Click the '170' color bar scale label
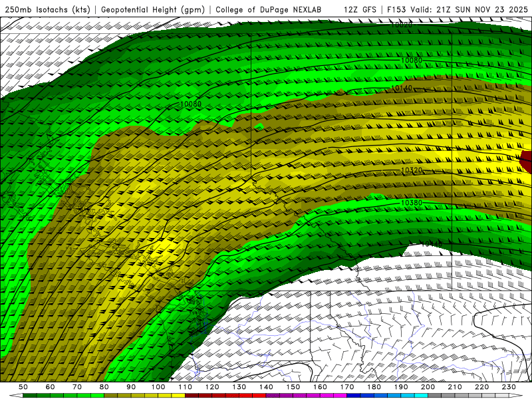 tap(346, 387)
